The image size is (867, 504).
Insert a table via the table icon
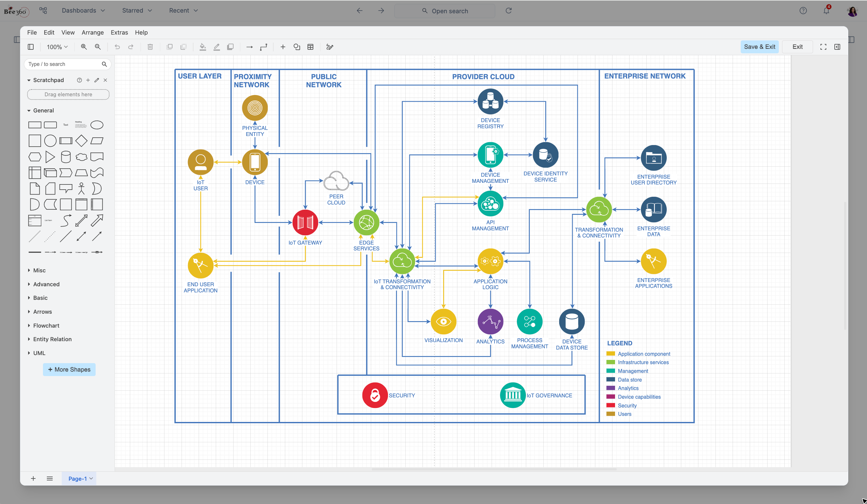pyautogui.click(x=311, y=47)
